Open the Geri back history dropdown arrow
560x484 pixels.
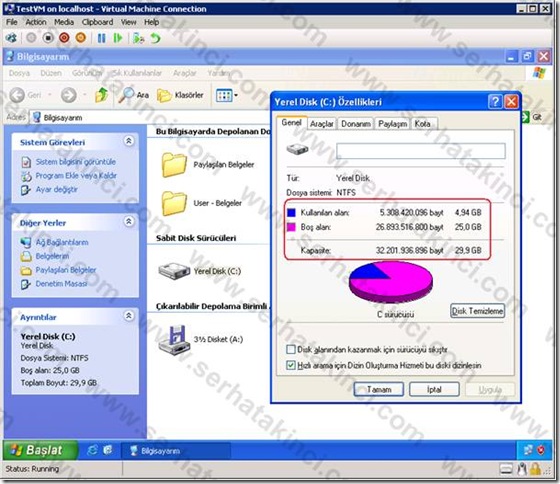50,95
